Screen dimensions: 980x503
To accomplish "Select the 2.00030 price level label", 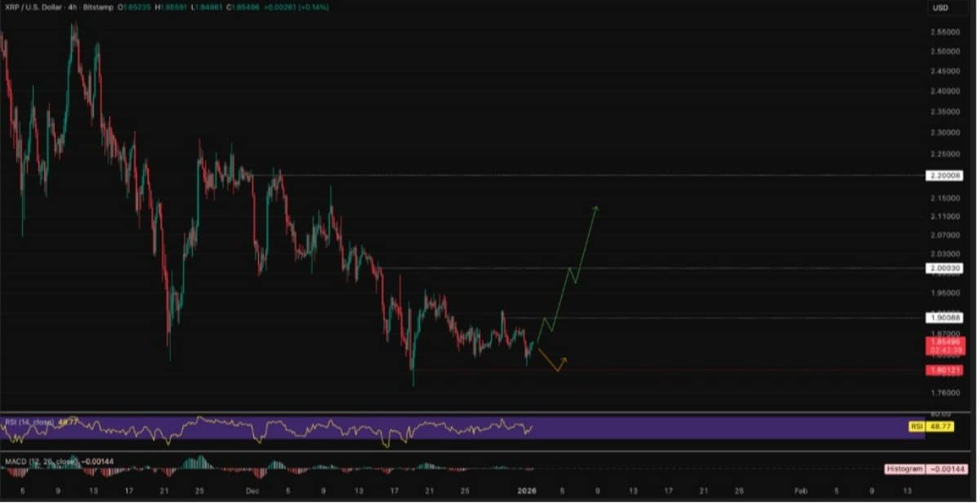I will point(946,268).
